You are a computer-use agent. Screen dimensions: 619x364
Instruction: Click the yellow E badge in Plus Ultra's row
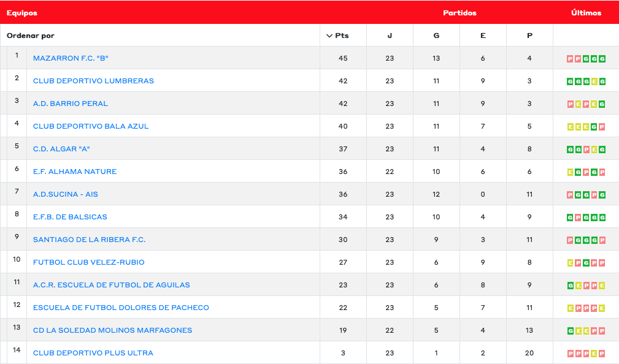[594, 354]
